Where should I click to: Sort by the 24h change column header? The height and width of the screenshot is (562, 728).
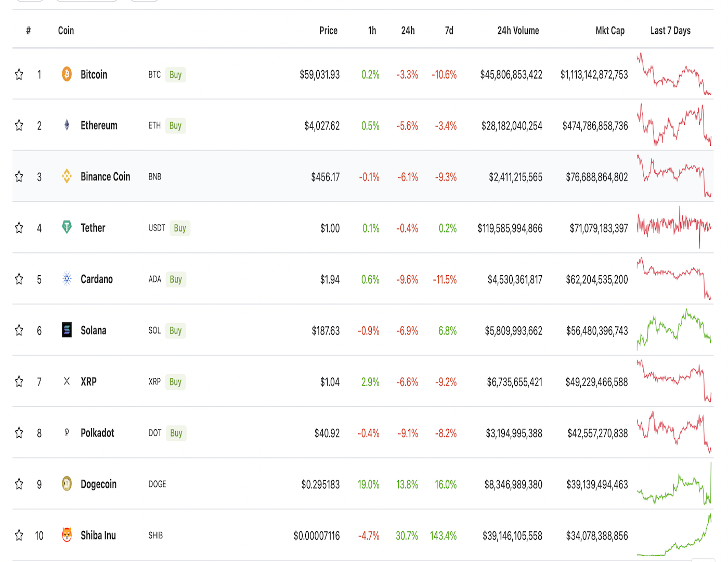(408, 30)
